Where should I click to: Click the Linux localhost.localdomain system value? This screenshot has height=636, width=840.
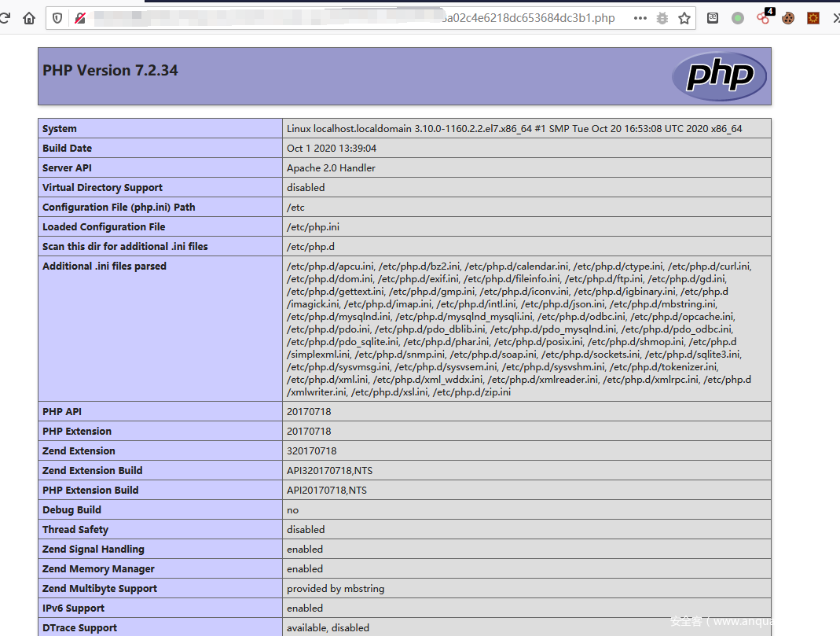click(514, 129)
